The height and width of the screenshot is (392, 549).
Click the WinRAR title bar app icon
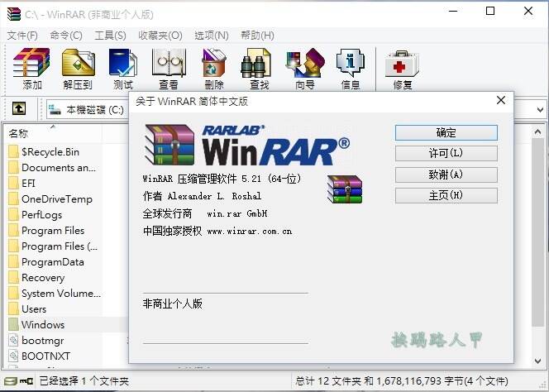pyautogui.click(x=14, y=14)
